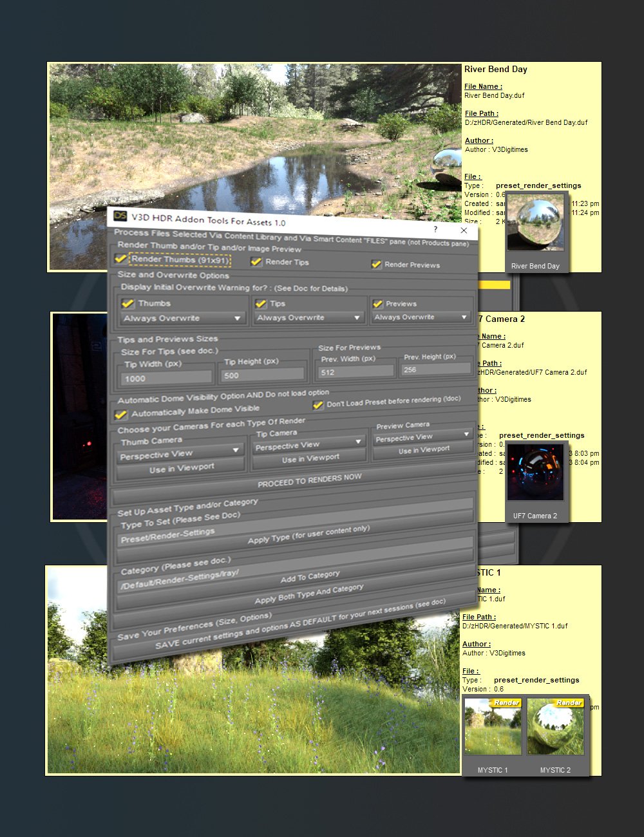Toggle Automatically Make Dome Visible option
This screenshot has width=644, height=837.
coord(120,415)
